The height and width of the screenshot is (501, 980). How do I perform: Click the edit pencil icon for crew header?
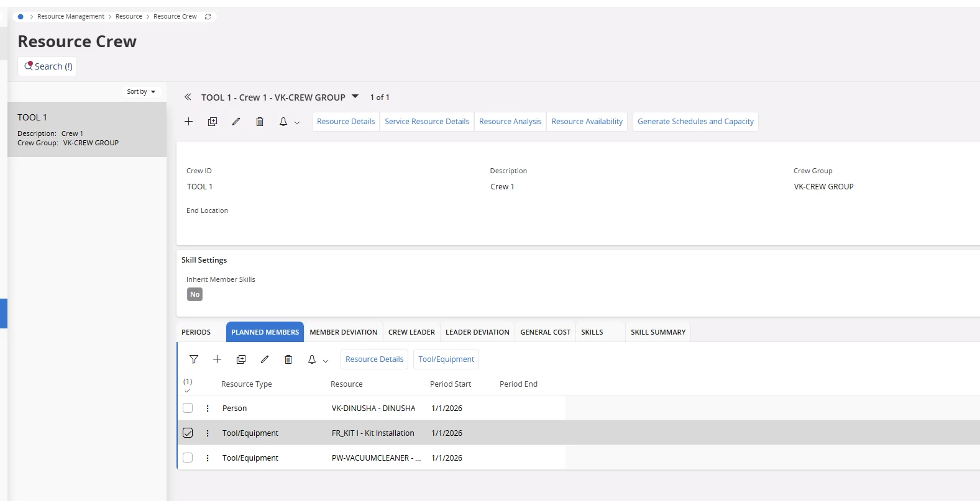click(x=236, y=122)
